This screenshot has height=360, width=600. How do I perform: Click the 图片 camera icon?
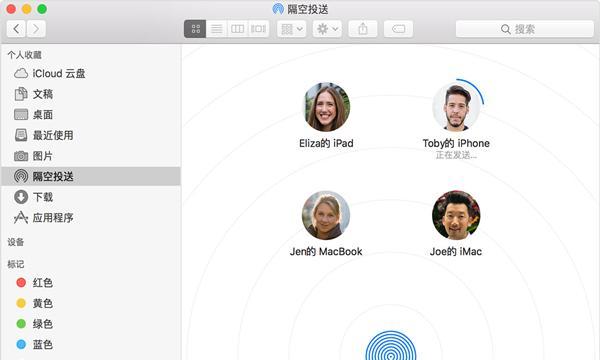point(21,156)
